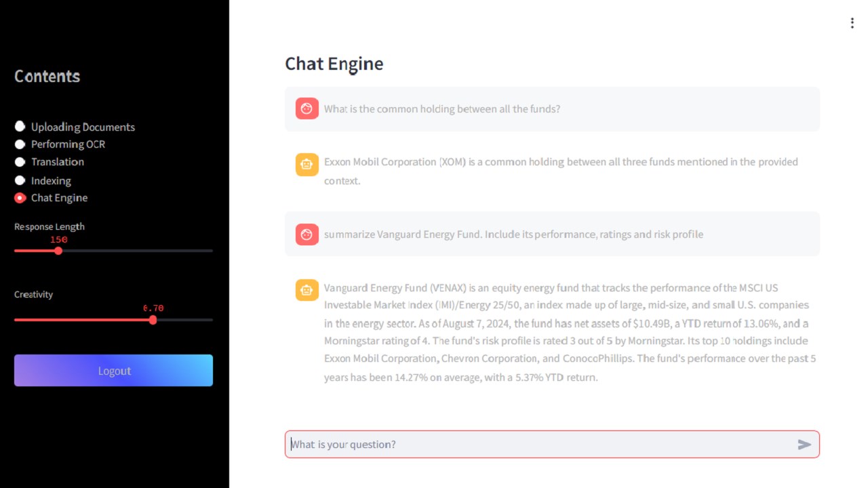Viewport: 868px width, 488px height.
Task: Open the three-dot main menu
Action: click(x=852, y=23)
